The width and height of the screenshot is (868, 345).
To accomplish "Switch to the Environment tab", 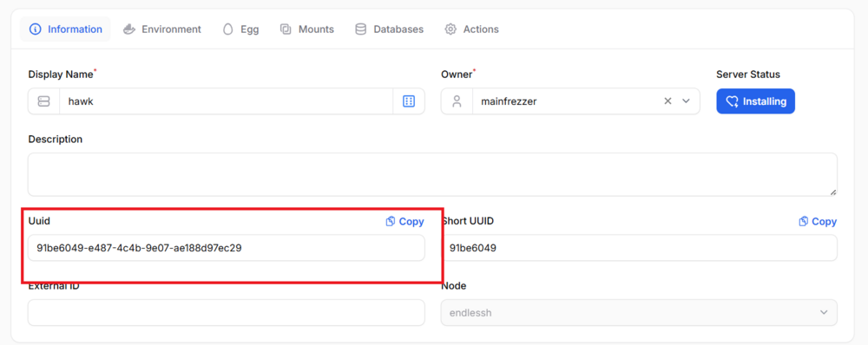I will [x=161, y=29].
